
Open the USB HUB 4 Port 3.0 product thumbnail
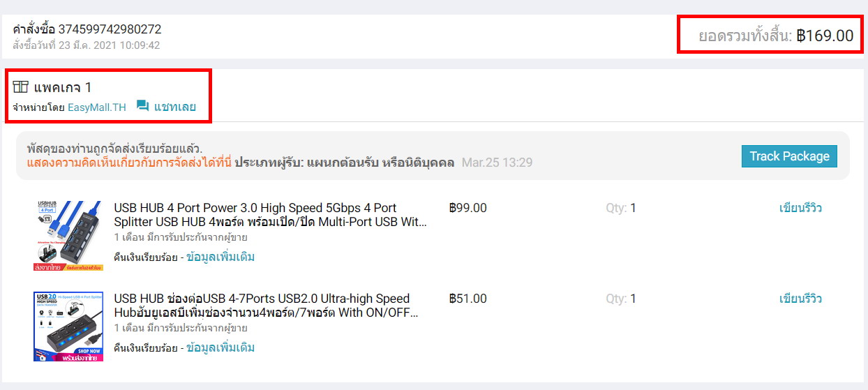point(68,236)
